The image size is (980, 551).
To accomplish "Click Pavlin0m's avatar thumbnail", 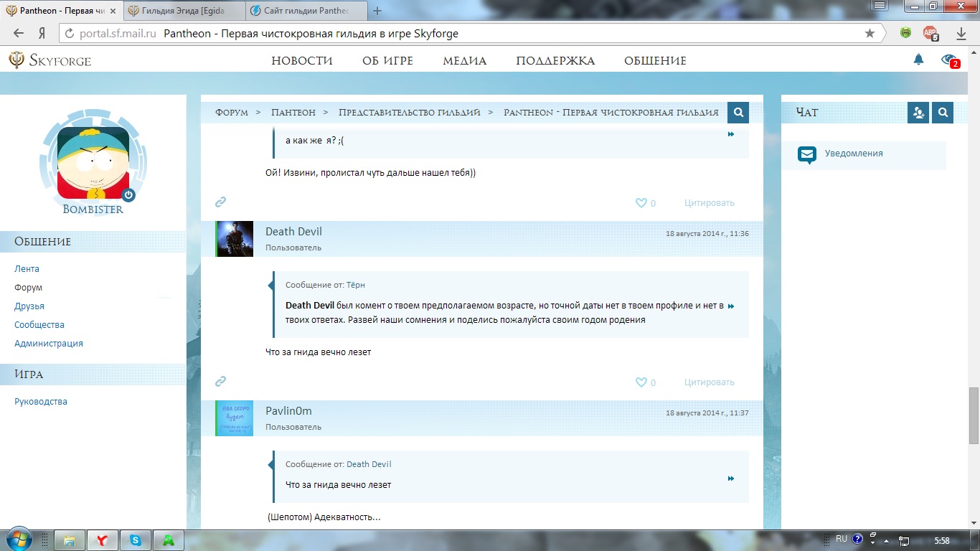I will click(235, 418).
